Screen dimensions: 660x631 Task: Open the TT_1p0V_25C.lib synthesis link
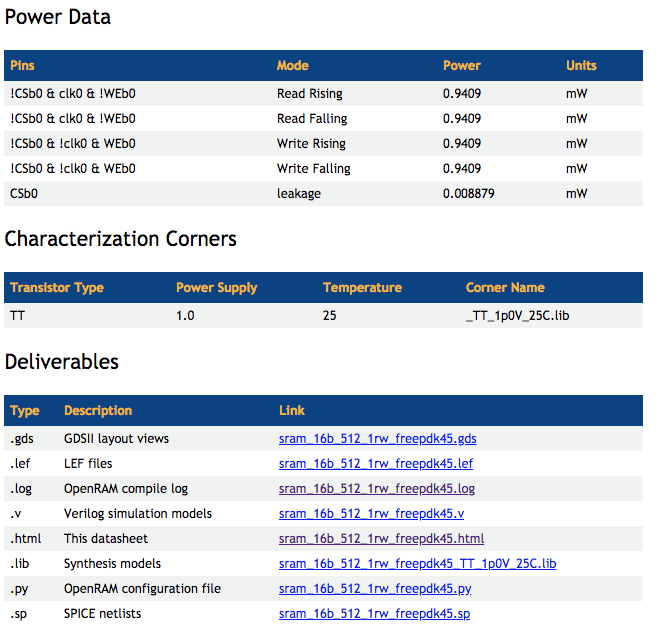click(x=417, y=564)
